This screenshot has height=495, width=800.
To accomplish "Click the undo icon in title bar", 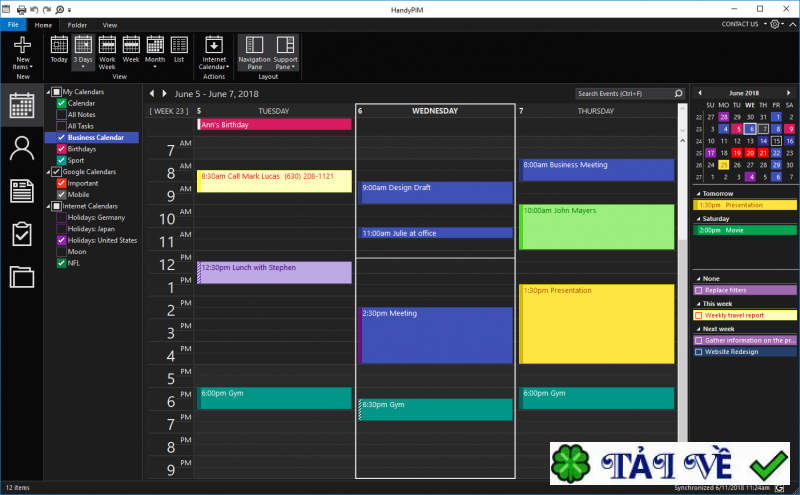I will [35, 9].
